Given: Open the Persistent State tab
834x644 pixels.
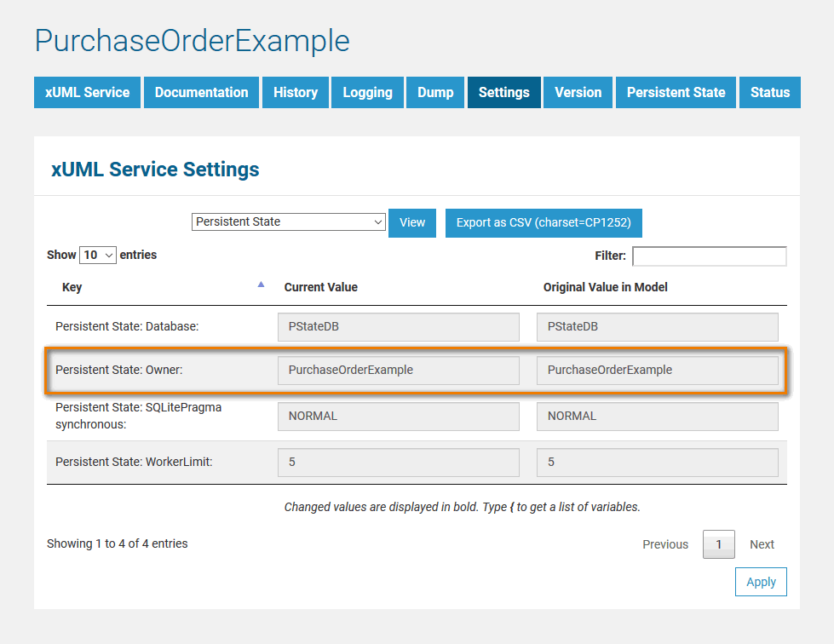Looking at the screenshot, I should tap(675, 92).
